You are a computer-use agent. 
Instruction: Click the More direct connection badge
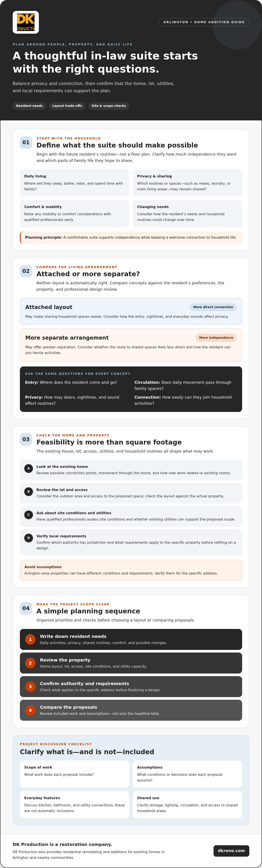tap(213, 307)
